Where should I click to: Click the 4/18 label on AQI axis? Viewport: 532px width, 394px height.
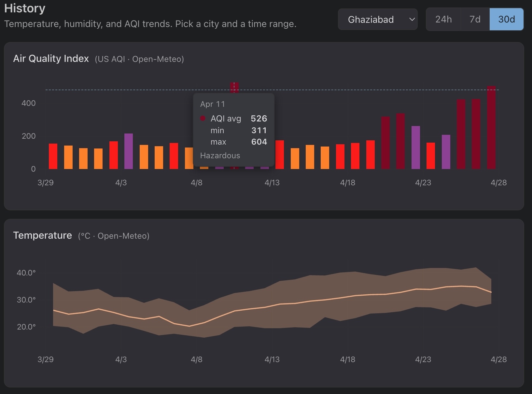[x=347, y=183]
